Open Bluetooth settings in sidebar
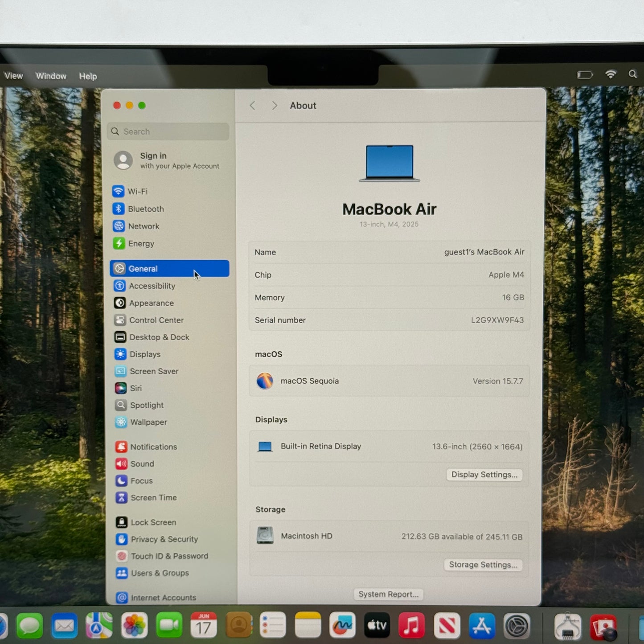 [138, 209]
